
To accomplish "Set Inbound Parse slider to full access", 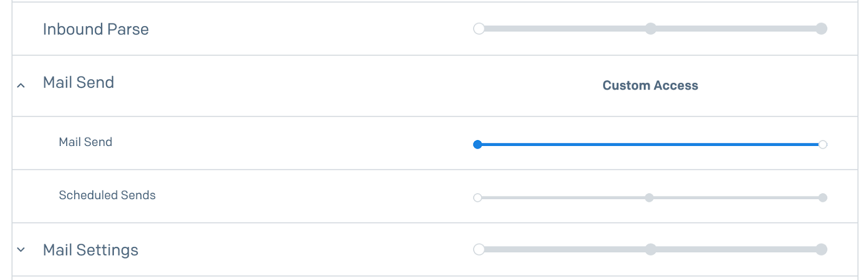I will [x=821, y=29].
